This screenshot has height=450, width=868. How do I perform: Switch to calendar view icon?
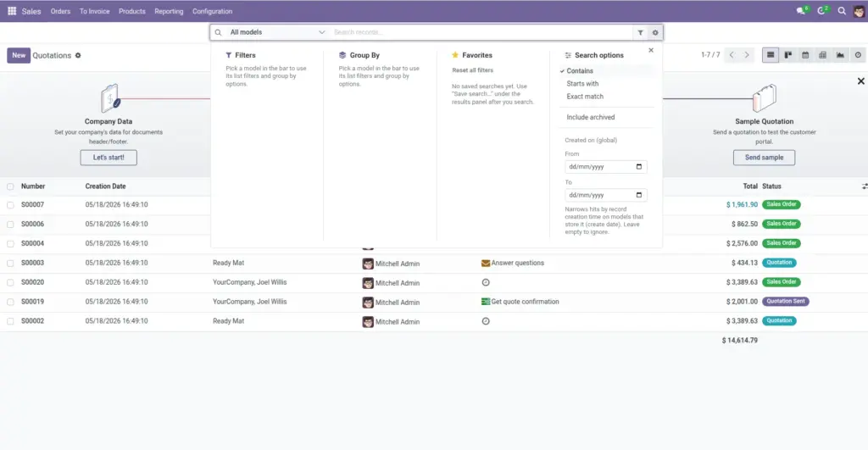tap(805, 55)
